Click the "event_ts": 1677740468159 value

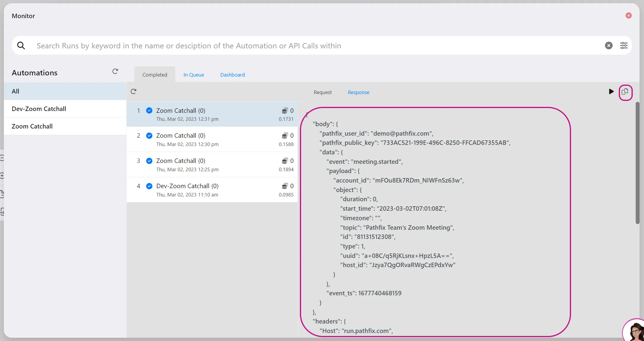point(380,293)
